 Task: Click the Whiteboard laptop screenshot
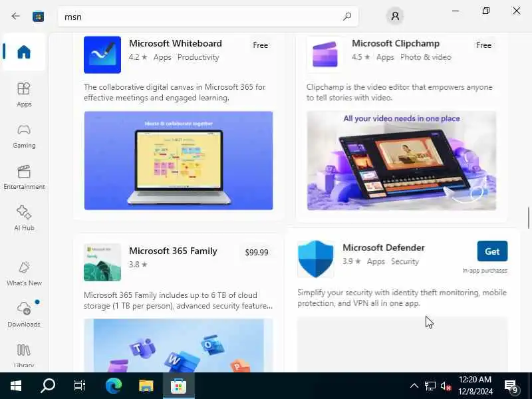178,160
